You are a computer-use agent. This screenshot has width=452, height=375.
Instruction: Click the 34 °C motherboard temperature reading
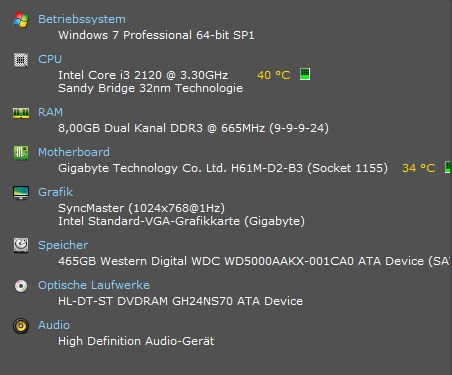419,168
